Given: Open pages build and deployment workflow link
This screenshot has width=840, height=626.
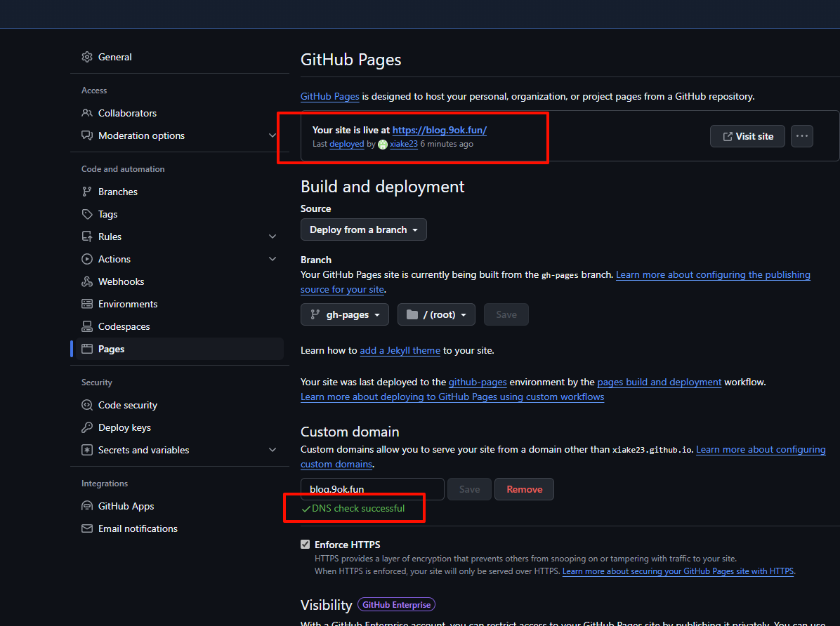Looking at the screenshot, I should tap(659, 382).
